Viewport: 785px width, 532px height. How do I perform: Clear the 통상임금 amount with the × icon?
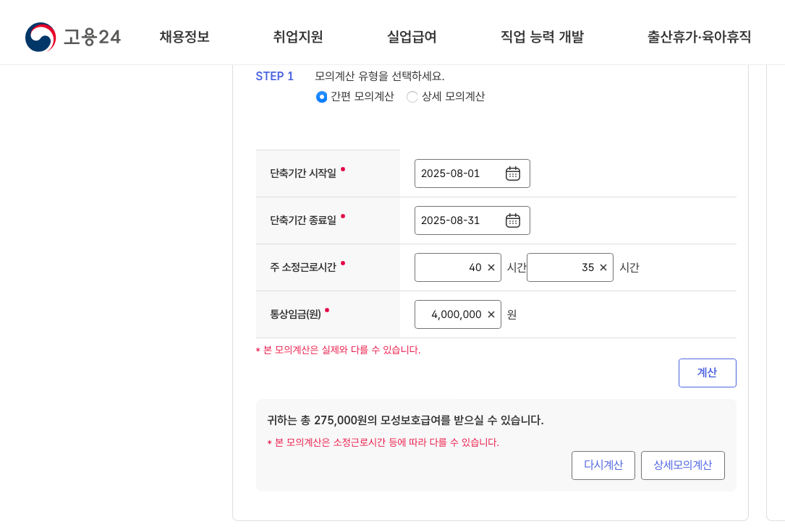pyautogui.click(x=491, y=314)
